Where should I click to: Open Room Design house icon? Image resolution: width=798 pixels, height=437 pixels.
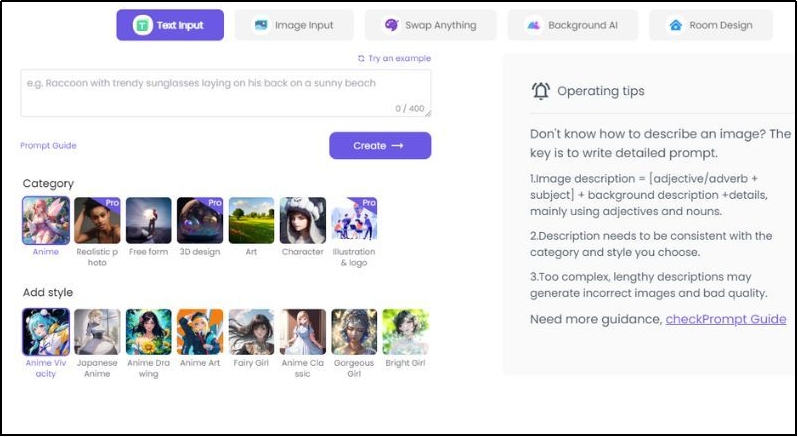pyautogui.click(x=675, y=25)
